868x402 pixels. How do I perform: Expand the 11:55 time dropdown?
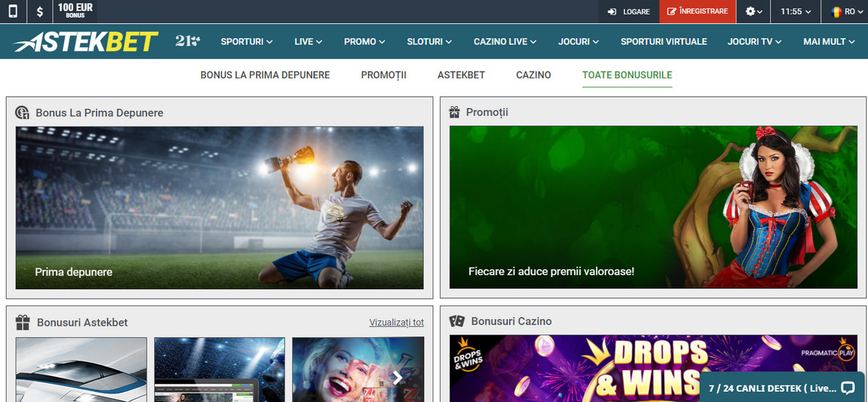click(x=796, y=12)
